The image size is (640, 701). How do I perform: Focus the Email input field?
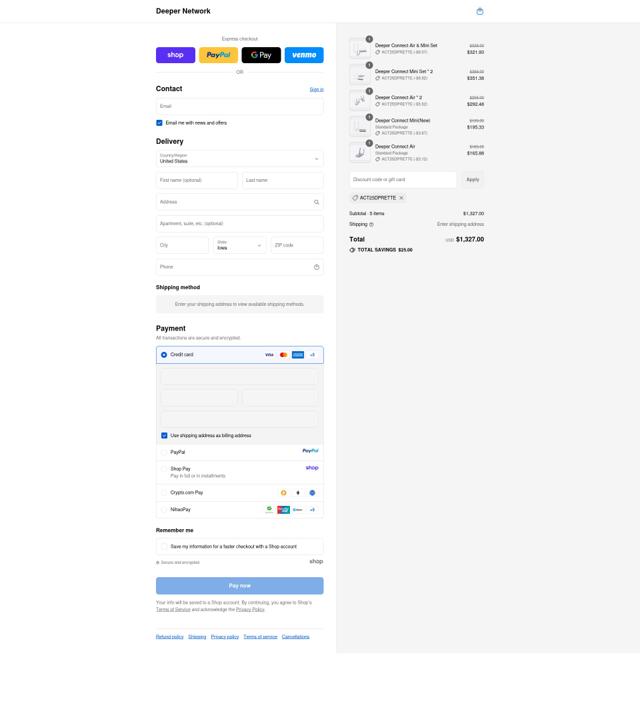pyautogui.click(x=240, y=107)
